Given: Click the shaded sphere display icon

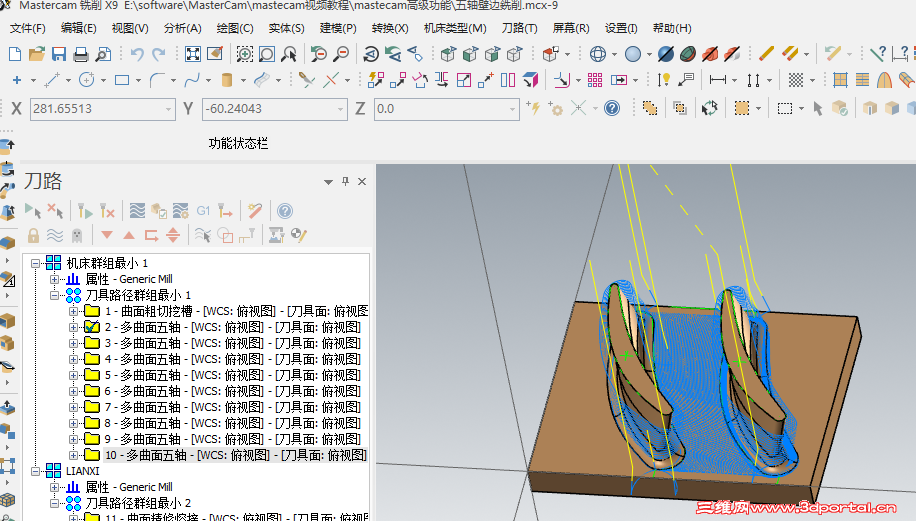Looking at the screenshot, I should (633, 54).
